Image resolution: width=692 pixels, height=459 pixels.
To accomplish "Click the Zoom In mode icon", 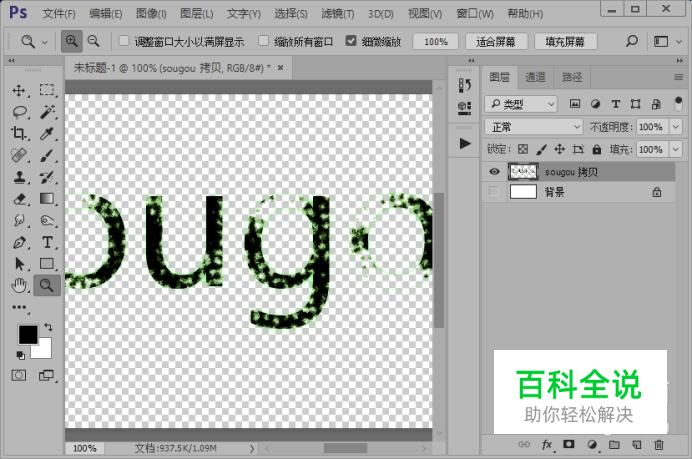I will pyautogui.click(x=71, y=41).
